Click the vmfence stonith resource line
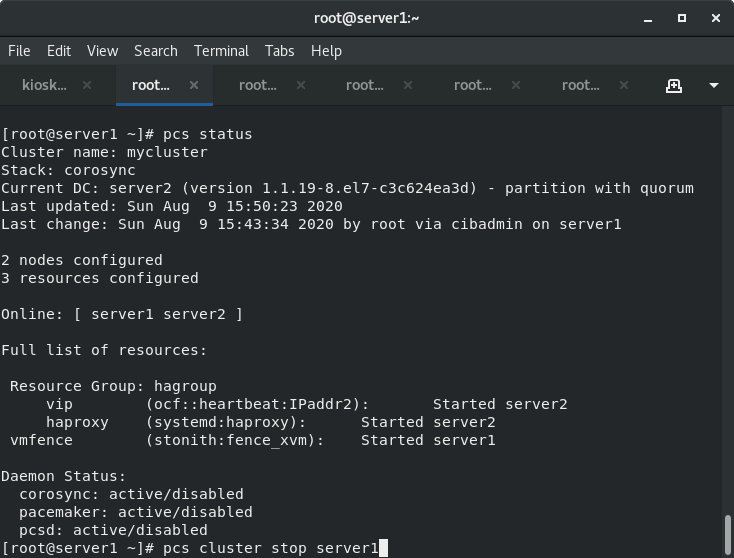734x558 pixels. pos(253,441)
